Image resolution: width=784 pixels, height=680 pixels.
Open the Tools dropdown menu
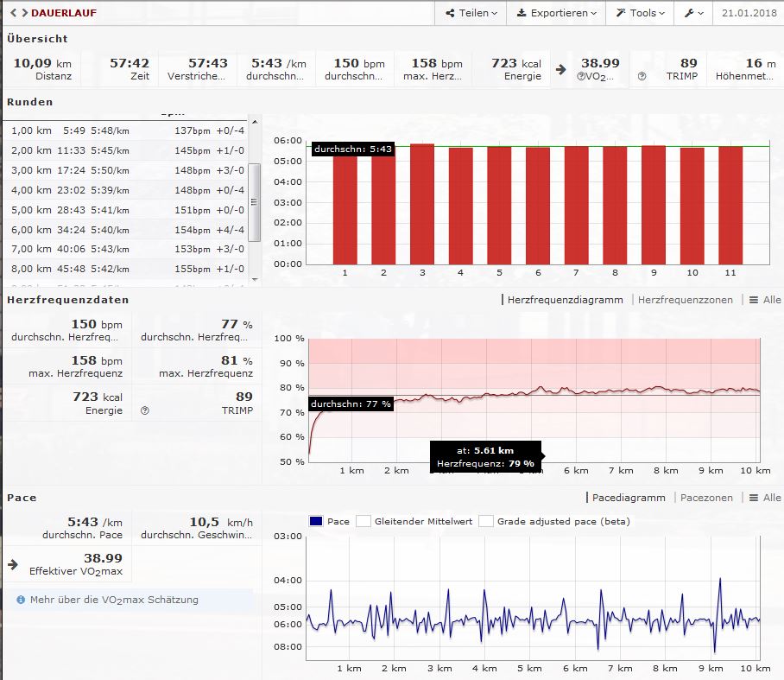pos(640,13)
